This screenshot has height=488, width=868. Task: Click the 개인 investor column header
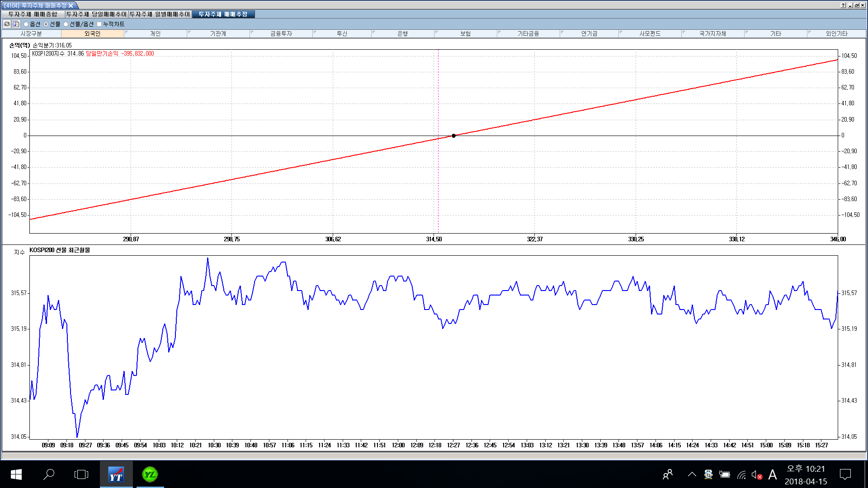pos(155,34)
